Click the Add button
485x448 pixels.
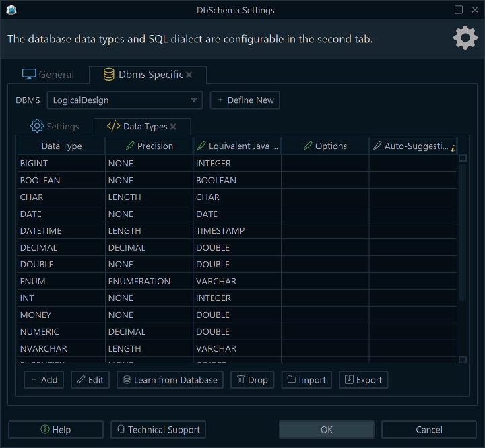point(44,380)
